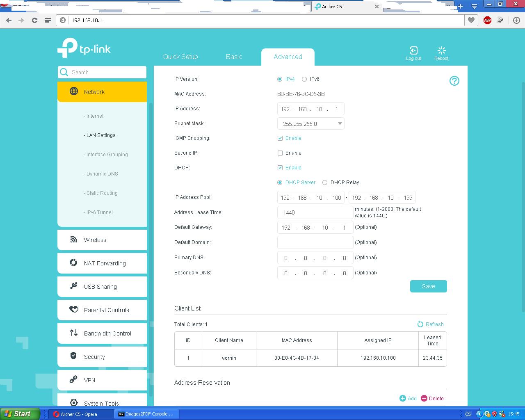Screen dimensions: 525x420
Task: Click the Delete icon under Address Reservation
Action: 424,398
